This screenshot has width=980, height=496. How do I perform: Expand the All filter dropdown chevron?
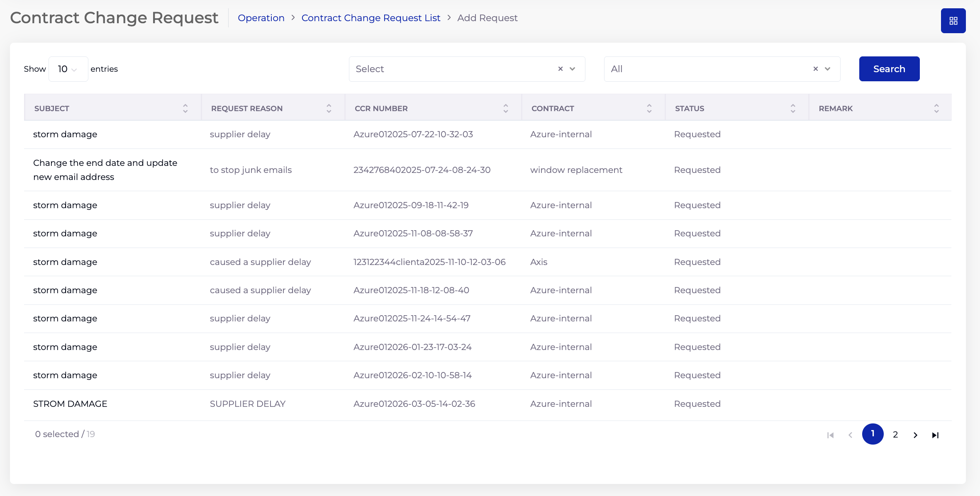tap(828, 69)
